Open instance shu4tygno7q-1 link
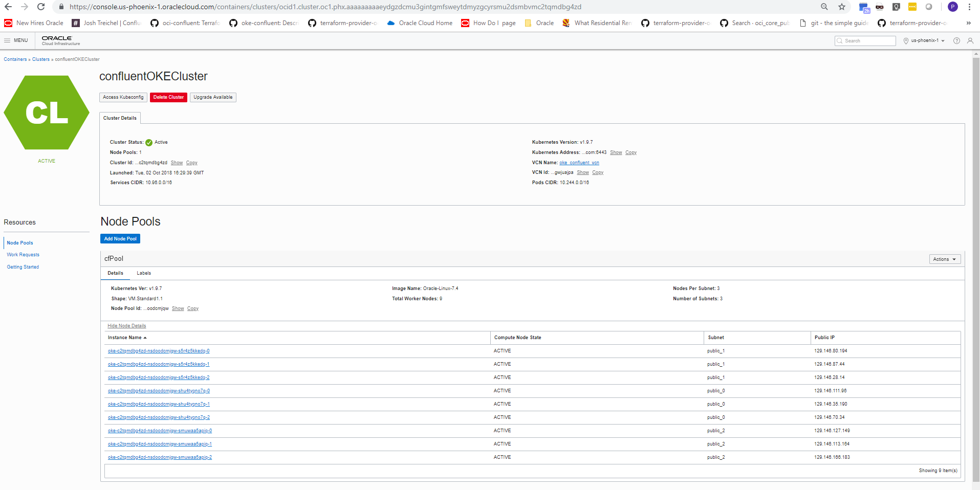The height and width of the screenshot is (490, 980). click(159, 404)
